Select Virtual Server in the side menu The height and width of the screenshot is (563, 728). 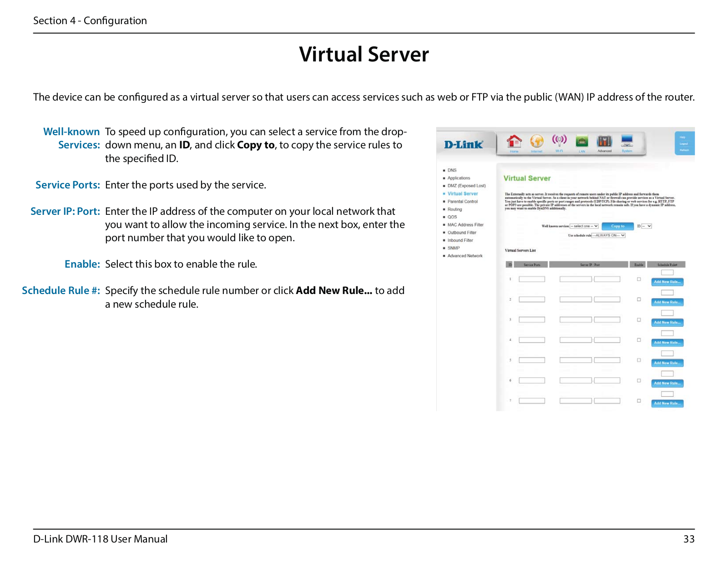(x=463, y=193)
